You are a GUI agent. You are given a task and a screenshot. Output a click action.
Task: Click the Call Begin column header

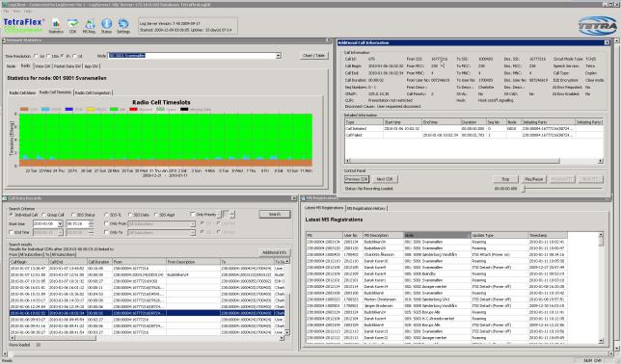29,262
